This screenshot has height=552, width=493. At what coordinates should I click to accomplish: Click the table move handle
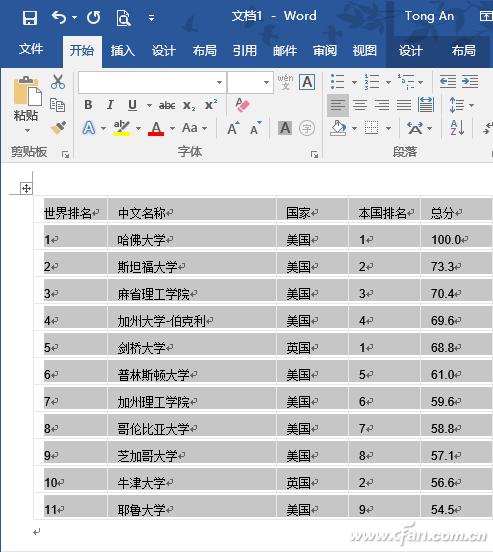(26, 188)
